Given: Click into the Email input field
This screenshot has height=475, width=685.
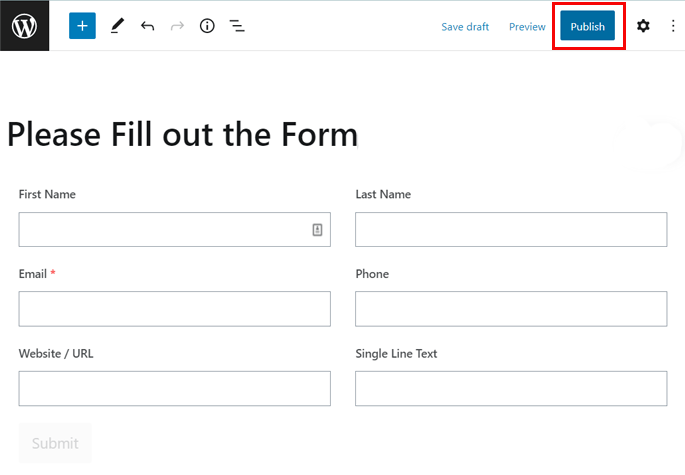Looking at the screenshot, I should click(174, 308).
